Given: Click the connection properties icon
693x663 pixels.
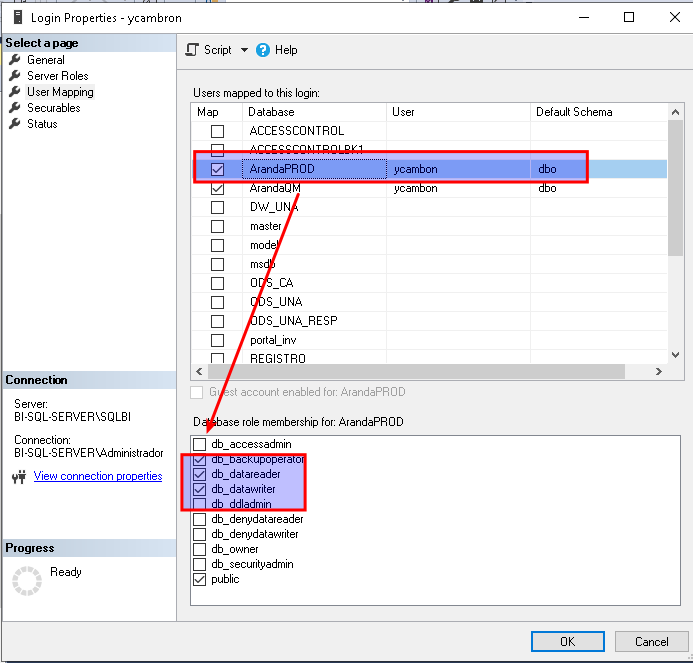Looking at the screenshot, I should [x=18, y=477].
